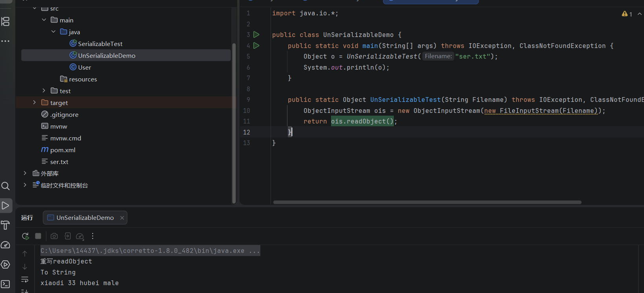This screenshot has height=293, width=644.
Task: Click the profiler gauge icon in run toolbar
Action: click(x=80, y=236)
